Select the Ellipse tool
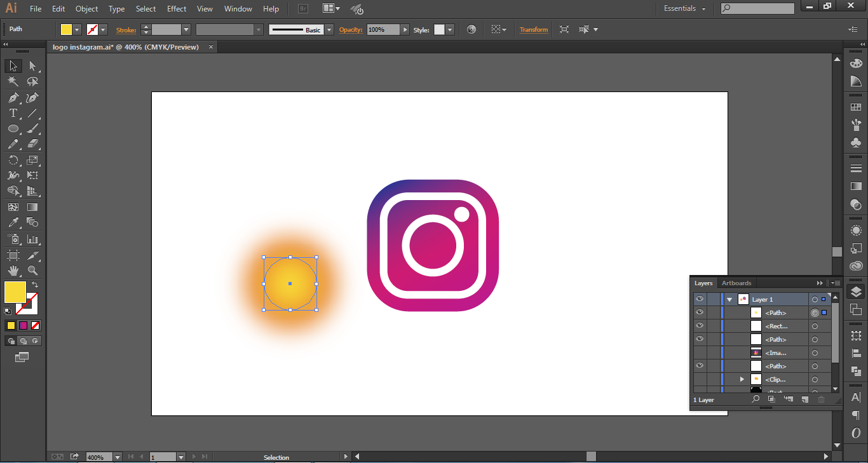 pos(13,129)
